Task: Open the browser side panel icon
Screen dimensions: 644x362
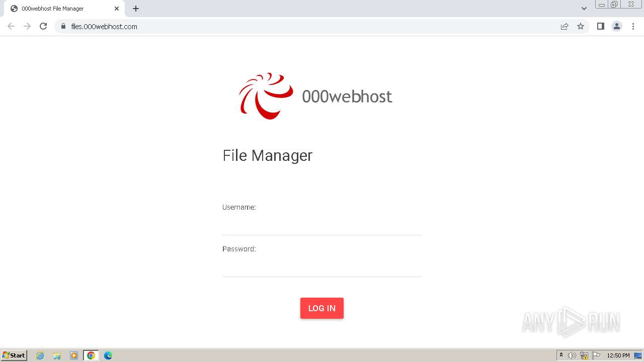Action: coord(601,27)
